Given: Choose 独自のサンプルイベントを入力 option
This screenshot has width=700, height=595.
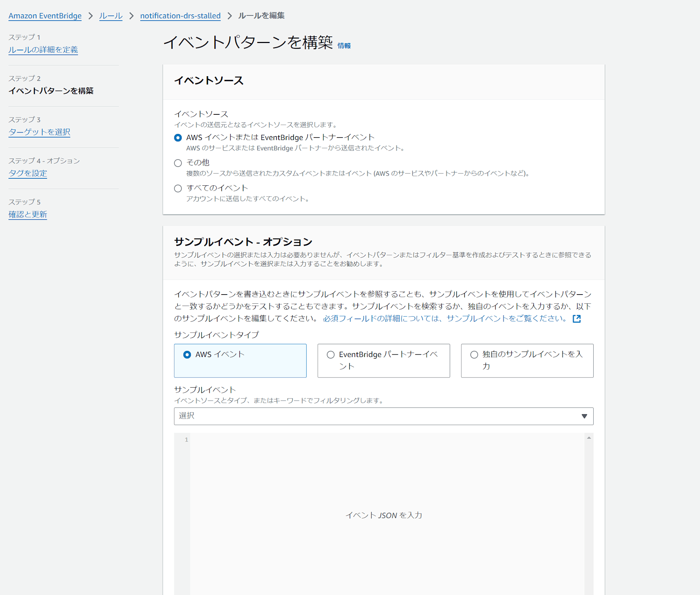Looking at the screenshot, I should [527, 361].
